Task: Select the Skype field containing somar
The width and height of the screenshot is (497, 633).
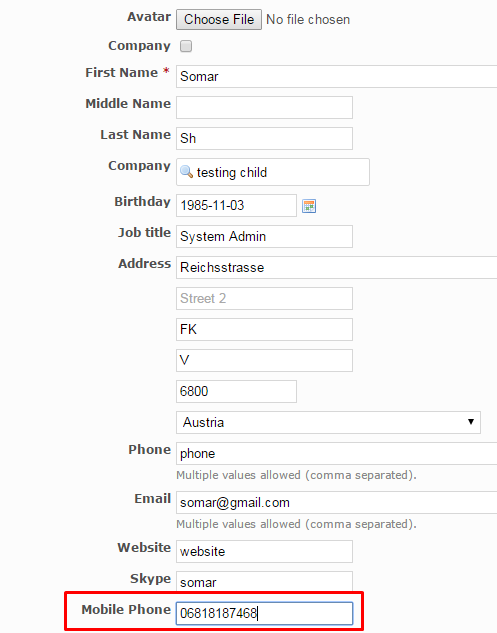Action: point(264,582)
